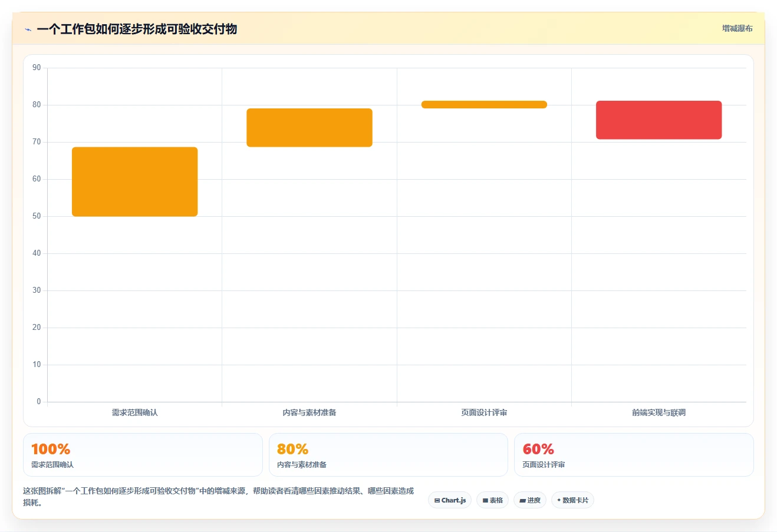Click the description paragraph below the cards
The width and height of the screenshot is (777, 532).
(219, 496)
